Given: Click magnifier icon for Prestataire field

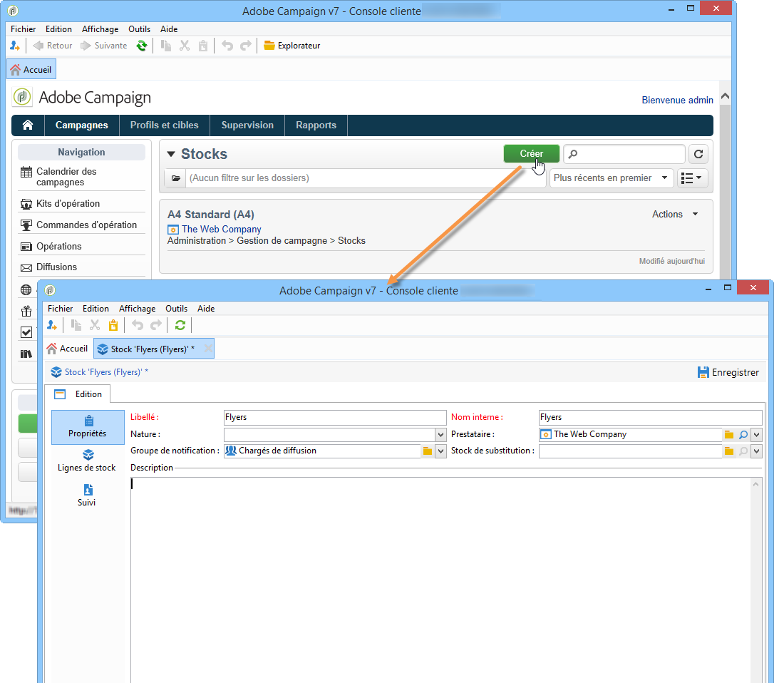Looking at the screenshot, I should pyautogui.click(x=743, y=434).
